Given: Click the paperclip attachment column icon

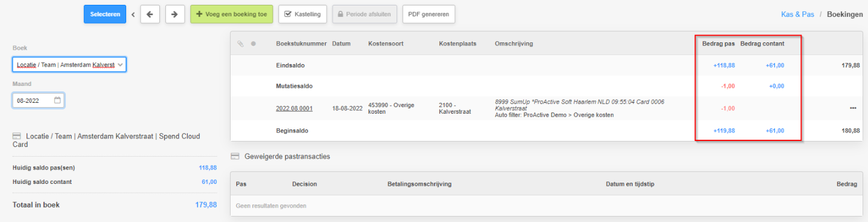Looking at the screenshot, I should click(x=240, y=44).
